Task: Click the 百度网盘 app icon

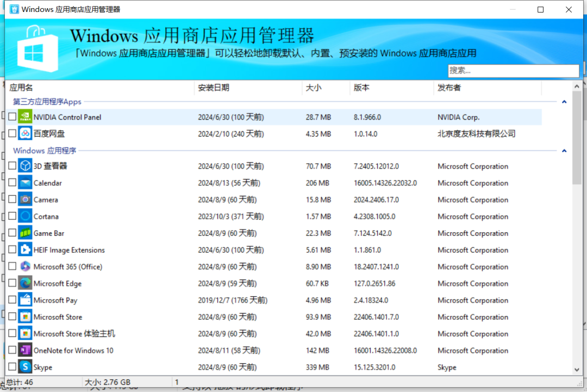Action: 25,133
